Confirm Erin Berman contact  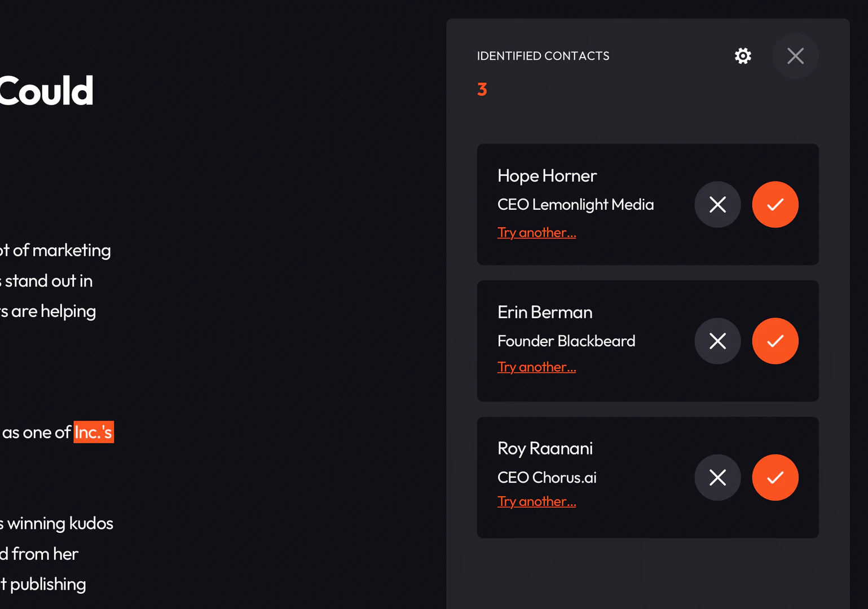[x=775, y=341]
